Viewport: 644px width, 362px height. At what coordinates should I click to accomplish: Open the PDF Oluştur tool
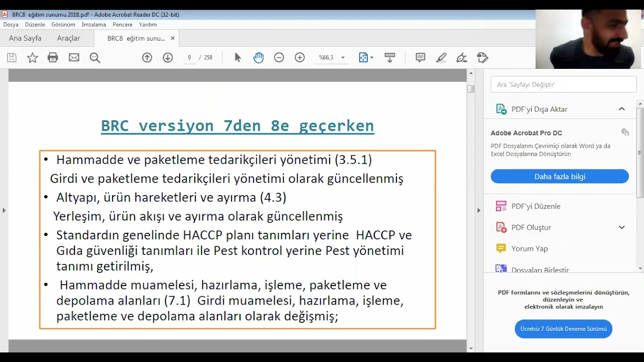coord(531,227)
